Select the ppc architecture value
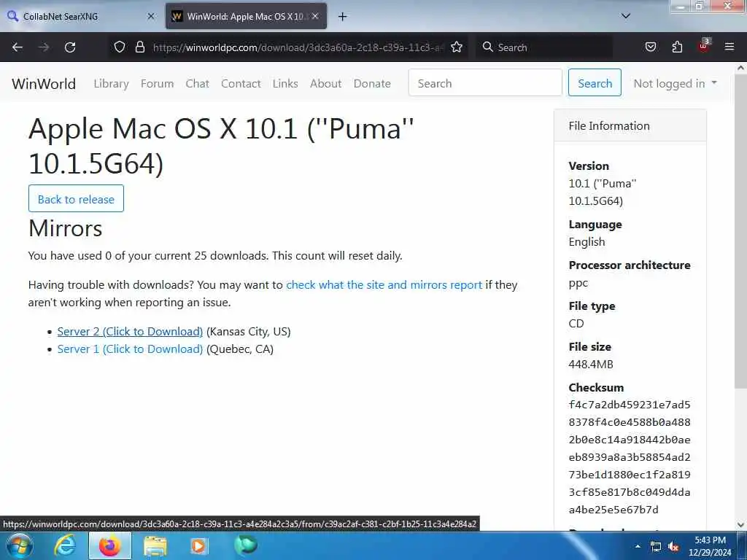 (578, 284)
